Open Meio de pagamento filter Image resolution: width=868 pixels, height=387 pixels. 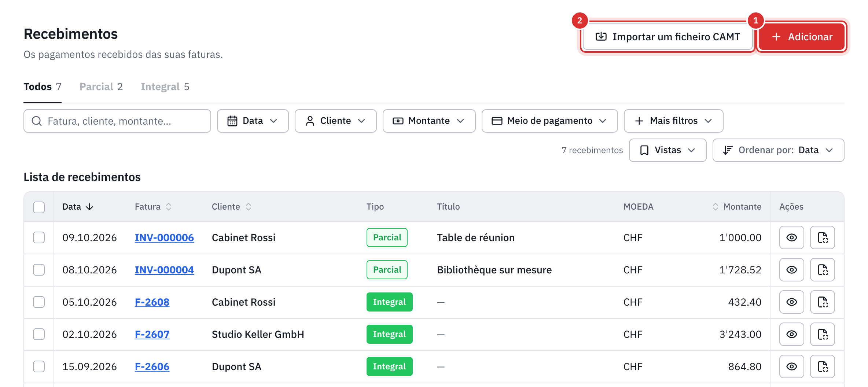549,121
